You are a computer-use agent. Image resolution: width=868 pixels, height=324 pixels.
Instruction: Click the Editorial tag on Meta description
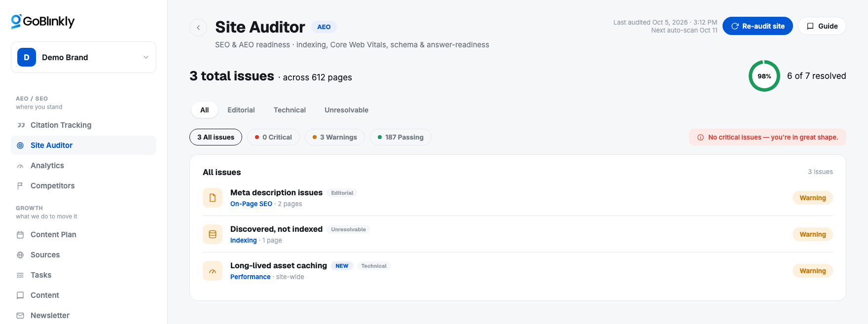pyautogui.click(x=342, y=193)
